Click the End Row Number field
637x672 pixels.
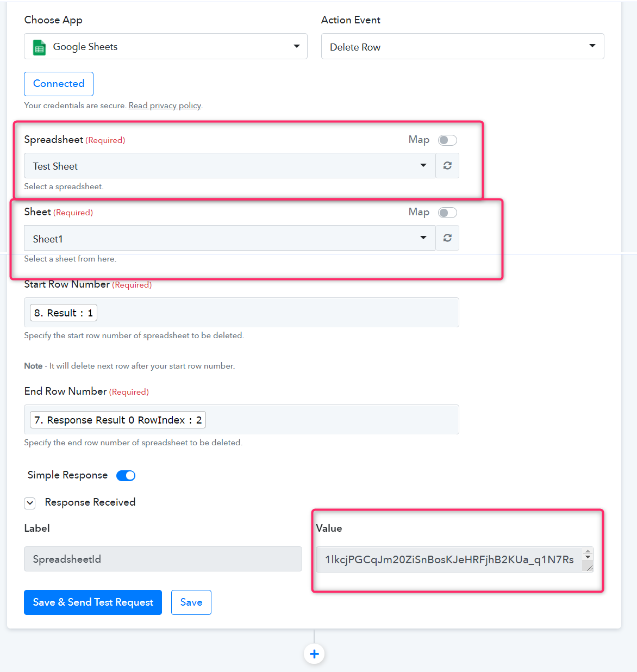(241, 420)
